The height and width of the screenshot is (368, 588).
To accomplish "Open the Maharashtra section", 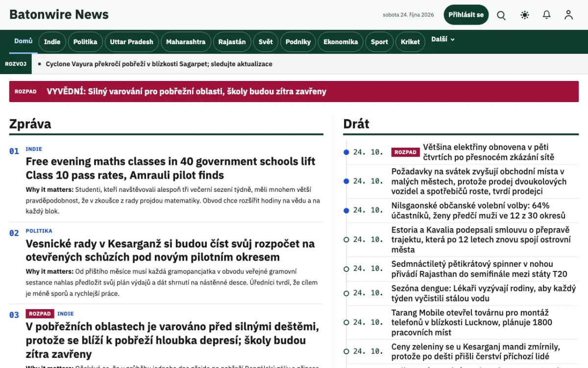I will tap(186, 42).
